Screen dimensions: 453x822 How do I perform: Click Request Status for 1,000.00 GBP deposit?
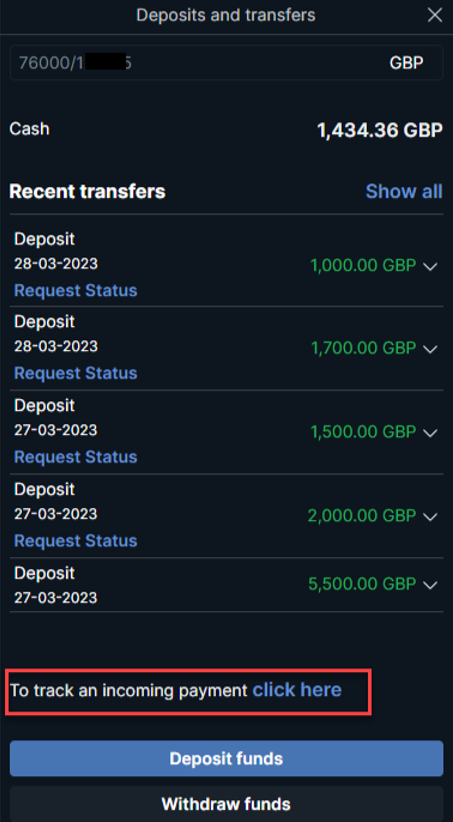coord(76,290)
